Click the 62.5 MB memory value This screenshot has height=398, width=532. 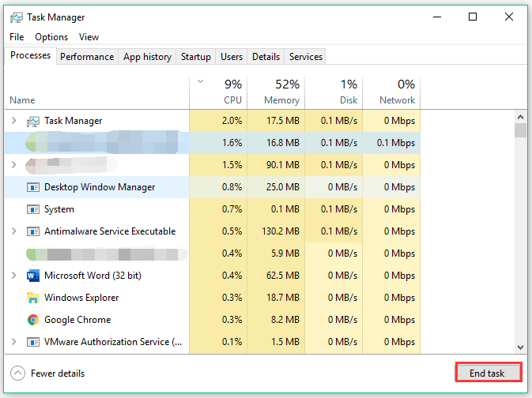(283, 276)
